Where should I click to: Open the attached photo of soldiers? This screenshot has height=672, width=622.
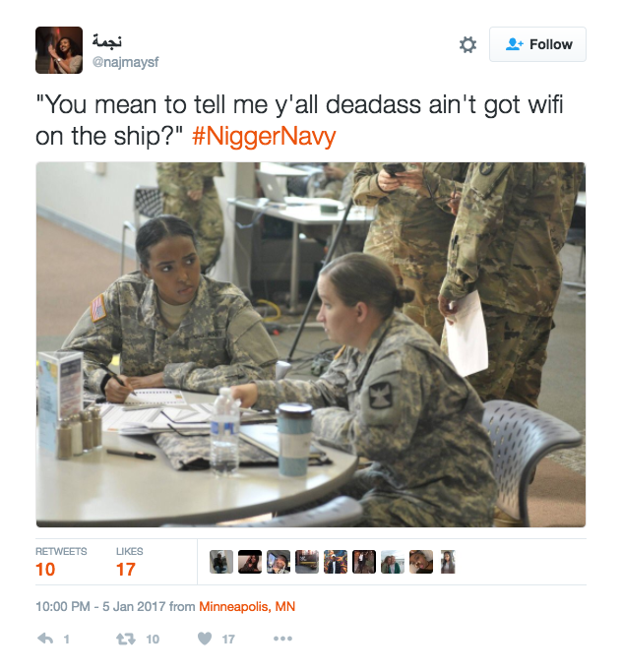[x=311, y=344]
